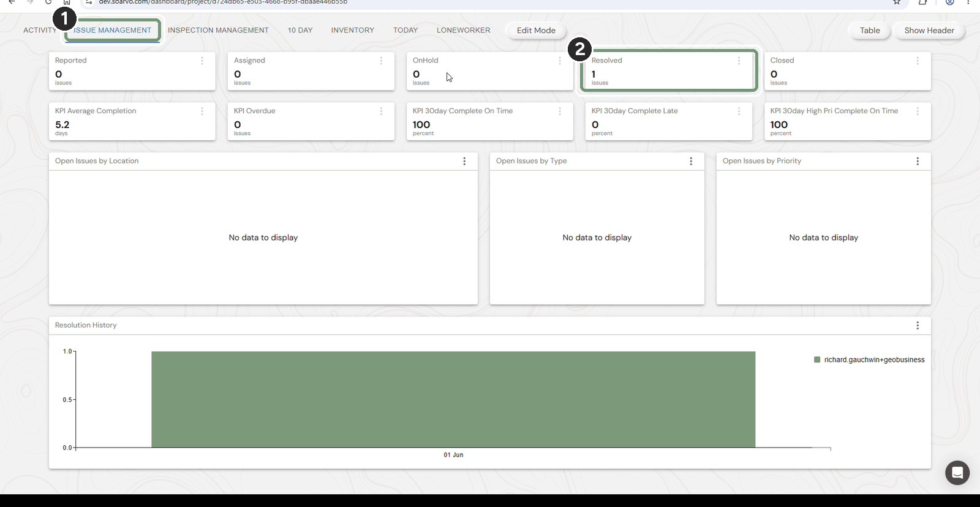980x507 pixels.
Task: Open the Inventory tab
Action: [353, 30]
